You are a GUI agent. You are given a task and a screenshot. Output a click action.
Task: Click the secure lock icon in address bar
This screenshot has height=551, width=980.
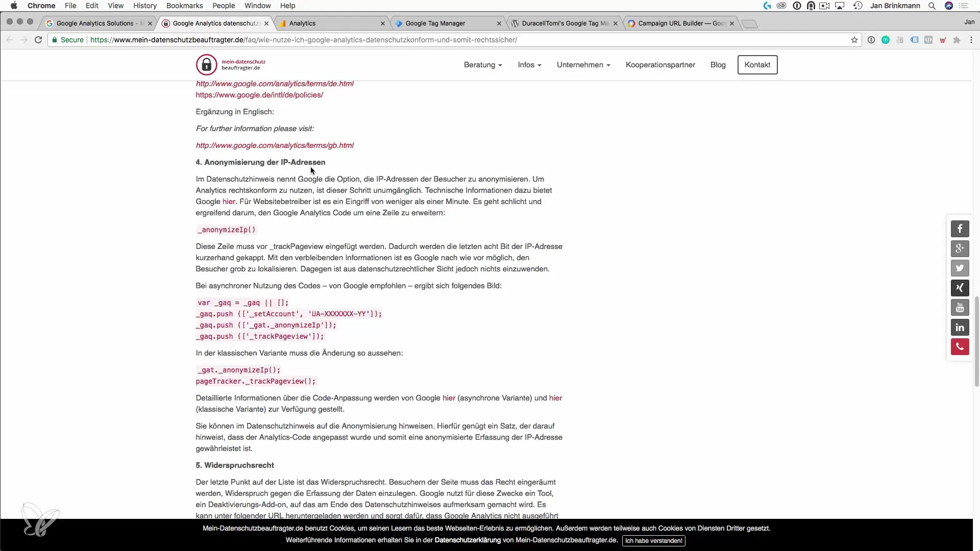tap(55, 40)
